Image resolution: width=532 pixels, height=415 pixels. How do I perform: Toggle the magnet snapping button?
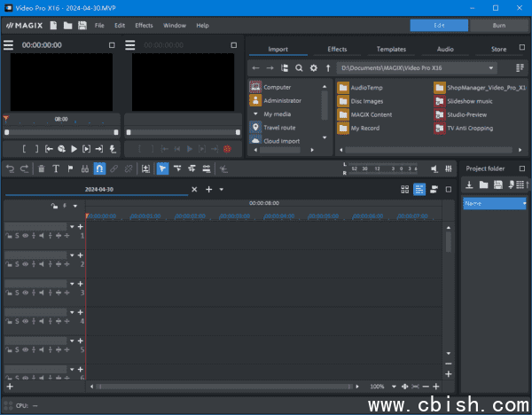[x=100, y=168]
